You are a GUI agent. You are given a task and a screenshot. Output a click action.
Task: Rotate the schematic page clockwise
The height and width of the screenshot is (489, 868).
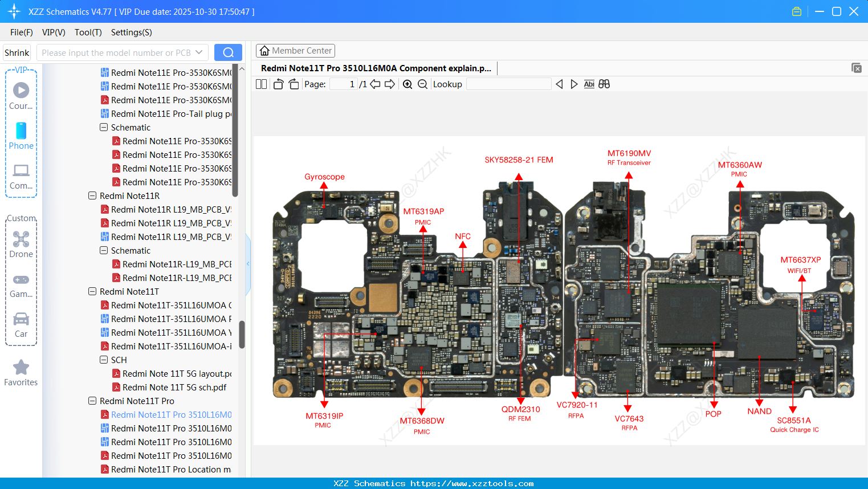click(x=294, y=84)
